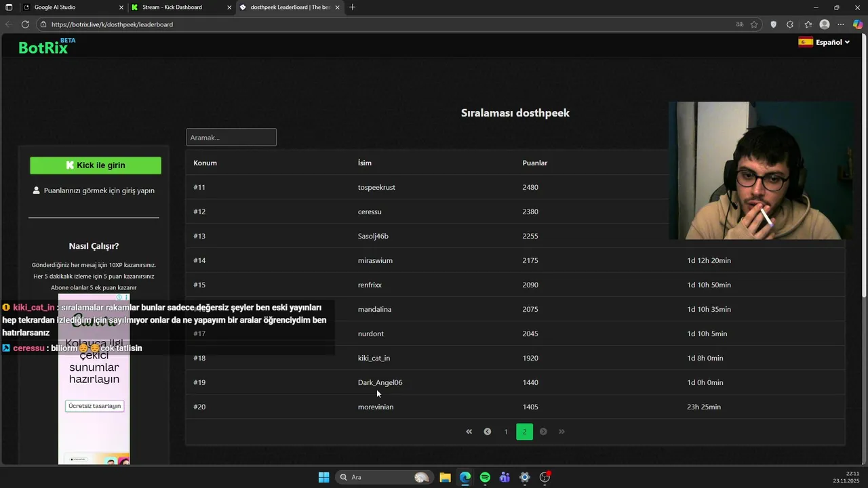Click the address bar URL
Viewport: 868px width, 488px height.
(x=112, y=24)
